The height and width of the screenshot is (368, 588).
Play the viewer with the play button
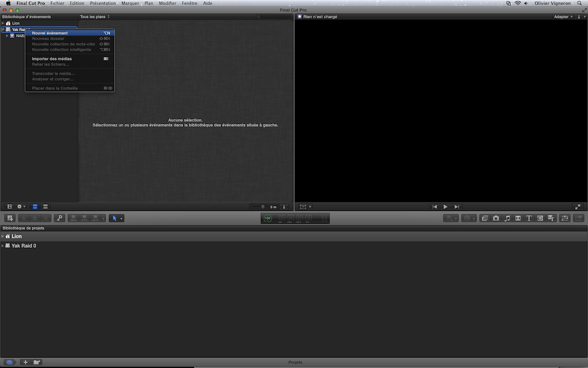pyautogui.click(x=445, y=207)
